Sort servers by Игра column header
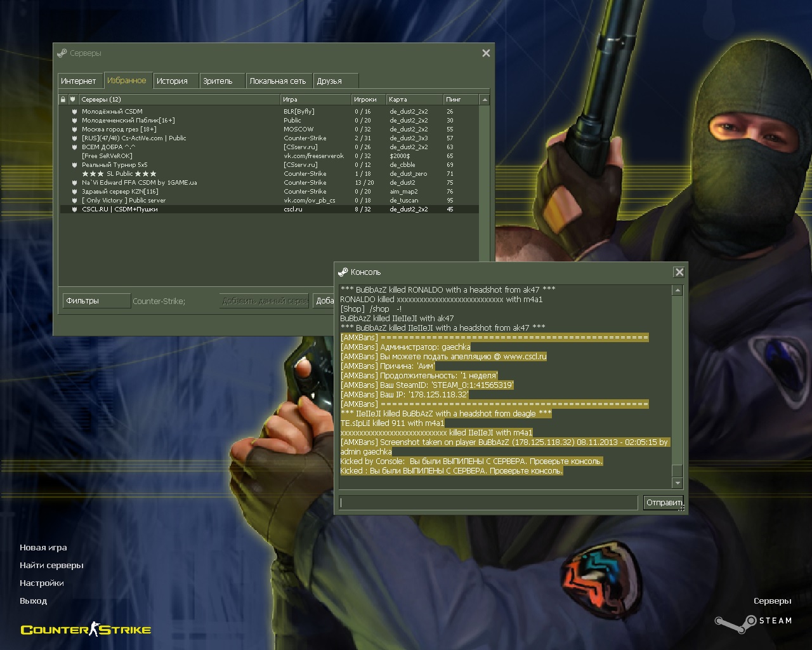 (x=316, y=100)
